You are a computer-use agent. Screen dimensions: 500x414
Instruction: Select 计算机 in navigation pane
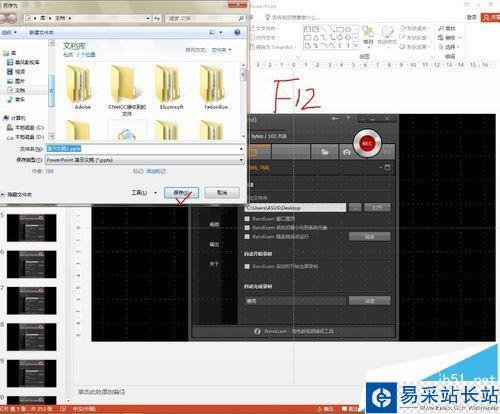pos(14,118)
